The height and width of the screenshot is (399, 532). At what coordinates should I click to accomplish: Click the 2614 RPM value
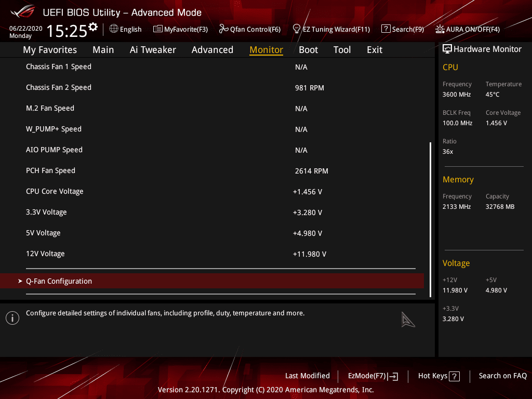312,171
